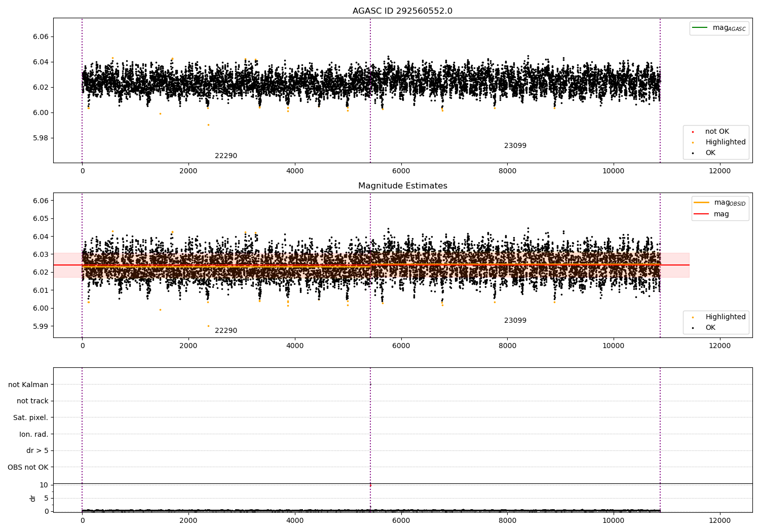This screenshot has height=532, width=760.
Task: Click the 5 tick on the dr axis
Action: (46, 498)
